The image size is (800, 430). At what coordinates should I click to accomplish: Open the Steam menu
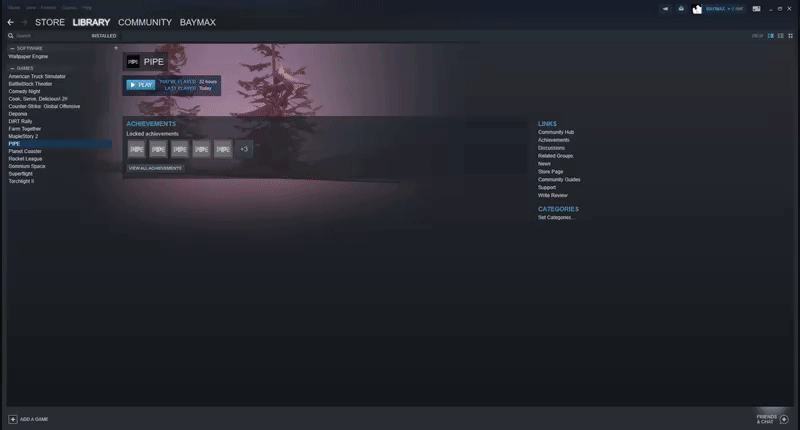pyautogui.click(x=14, y=8)
